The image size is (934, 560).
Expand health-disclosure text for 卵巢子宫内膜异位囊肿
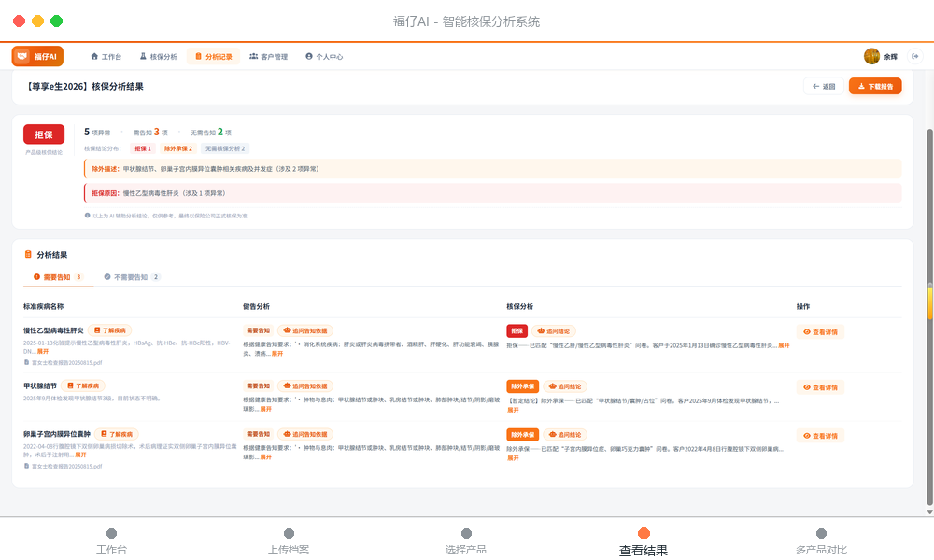pyautogui.click(x=265, y=457)
